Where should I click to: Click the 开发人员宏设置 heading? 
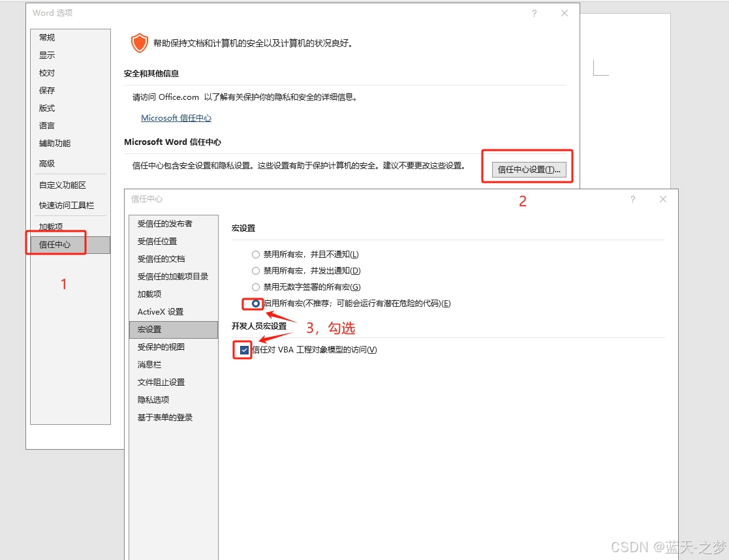pos(259,326)
